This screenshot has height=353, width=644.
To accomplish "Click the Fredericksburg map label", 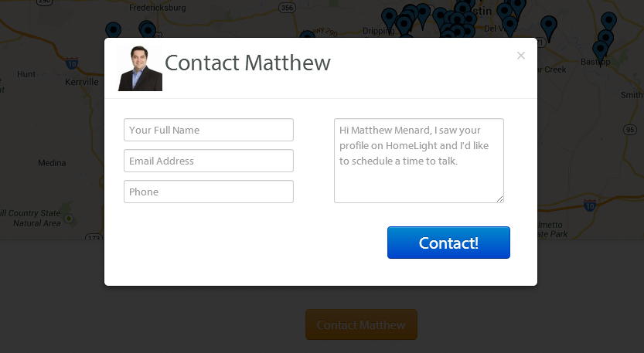I will (x=158, y=8).
